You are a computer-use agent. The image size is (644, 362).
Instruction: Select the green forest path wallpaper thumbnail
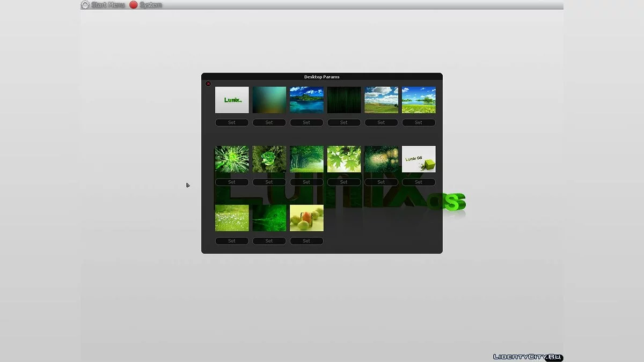point(306,159)
